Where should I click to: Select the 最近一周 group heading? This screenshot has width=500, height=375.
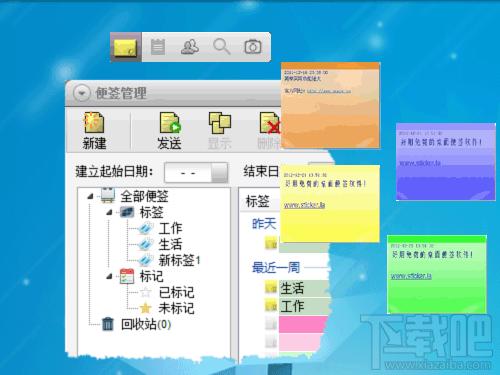(x=276, y=267)
